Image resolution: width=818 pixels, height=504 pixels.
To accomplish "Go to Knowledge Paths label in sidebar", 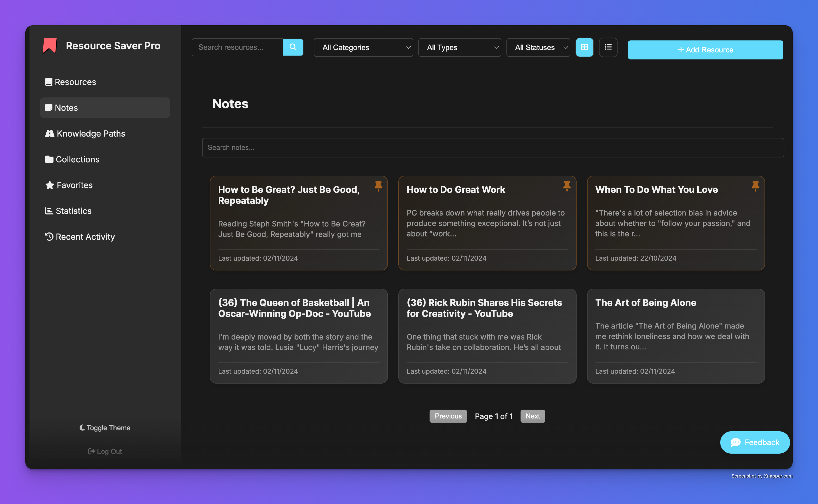I will [91, 134].
